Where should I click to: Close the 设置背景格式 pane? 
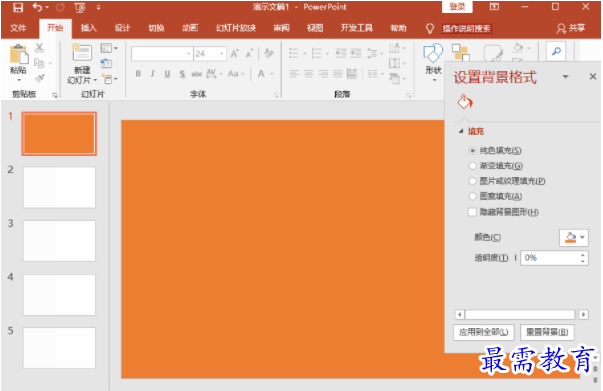[593, 77]
